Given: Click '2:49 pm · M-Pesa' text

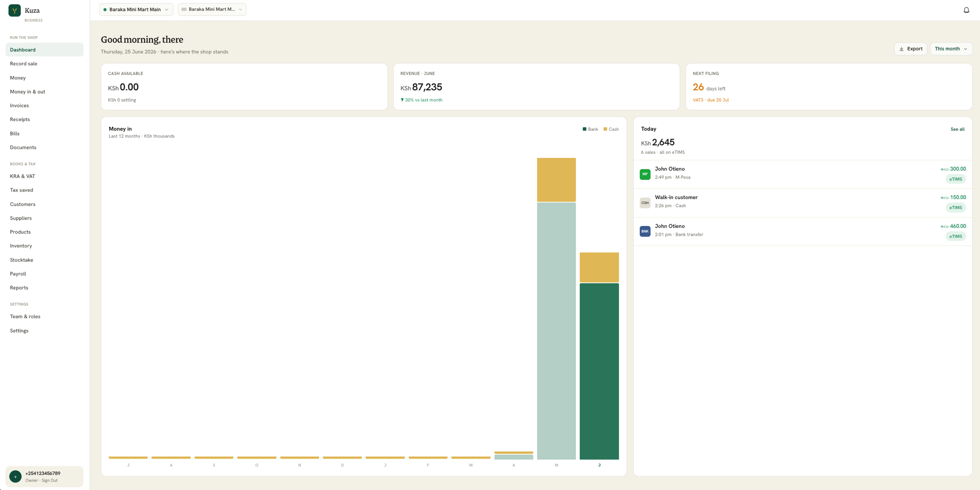Looking at the screenshot, I should click(x=672, y=177).
